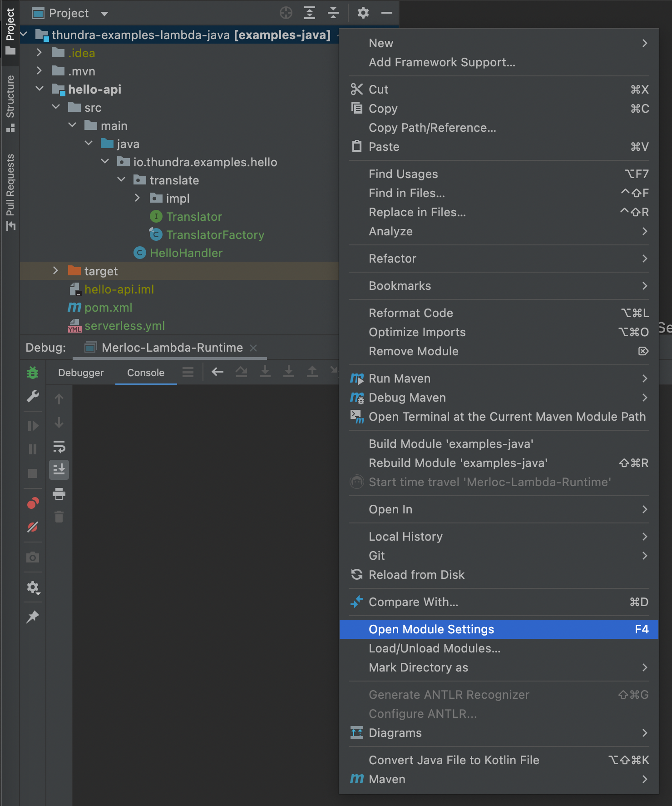Hide the Project panel with minus icon
Screen dimensions: 672x806
(387, 13)
